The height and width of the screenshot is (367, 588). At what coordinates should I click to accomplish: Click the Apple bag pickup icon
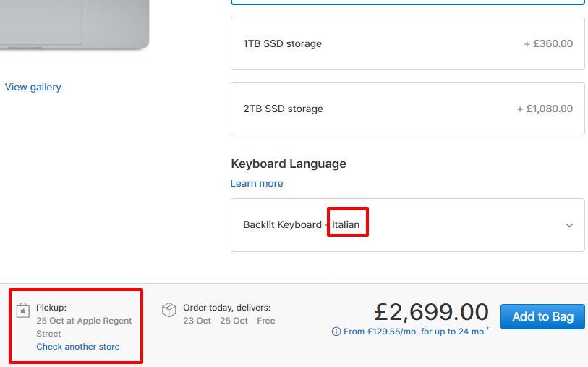[23, 311]
